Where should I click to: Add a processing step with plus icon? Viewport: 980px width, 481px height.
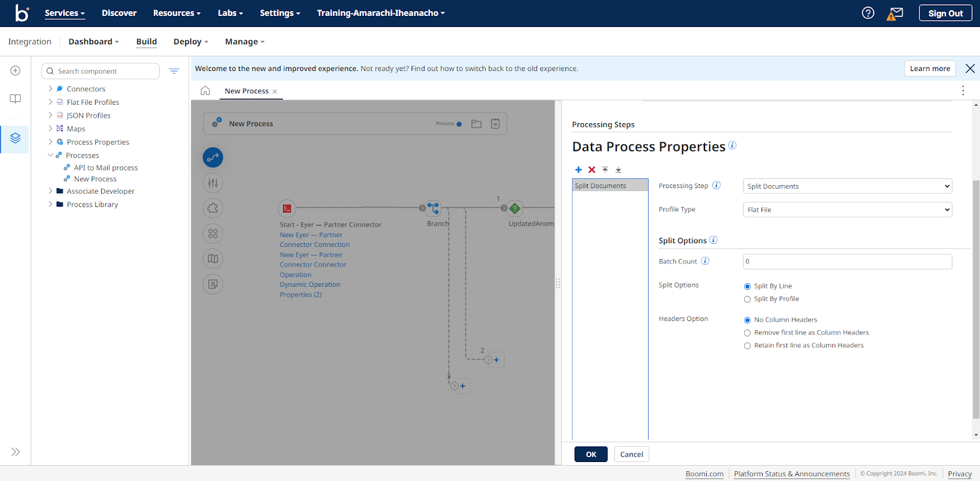(578, 170)
